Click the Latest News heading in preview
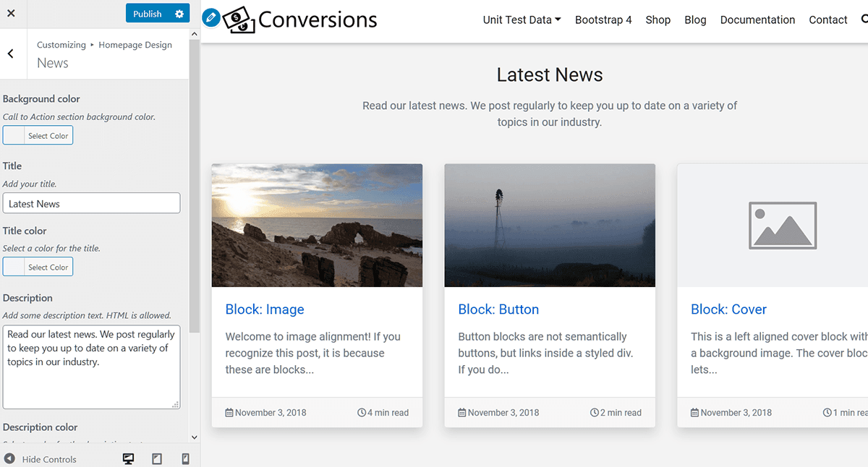Screen dimensions: 868x467 pyautogui.click(x=550, y=74)
